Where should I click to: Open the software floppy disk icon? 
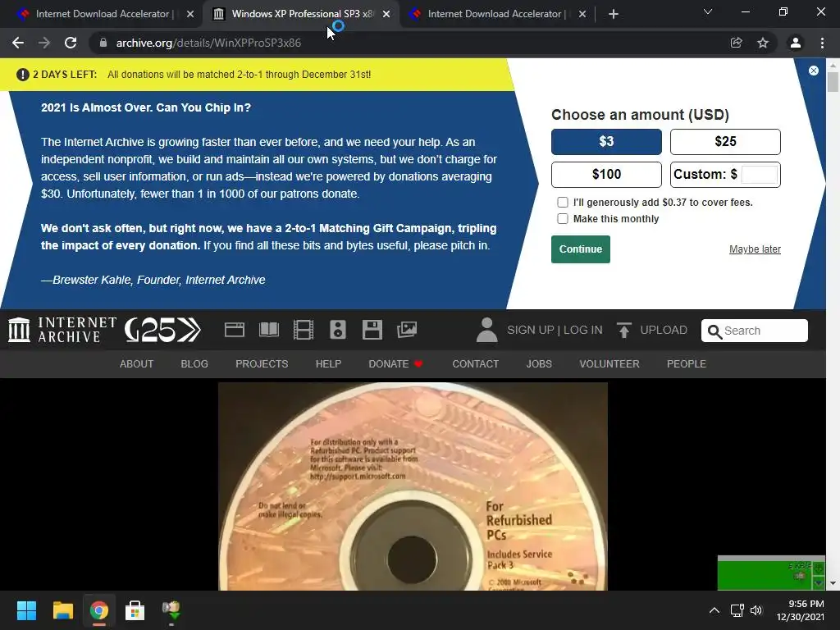[372, 330]
